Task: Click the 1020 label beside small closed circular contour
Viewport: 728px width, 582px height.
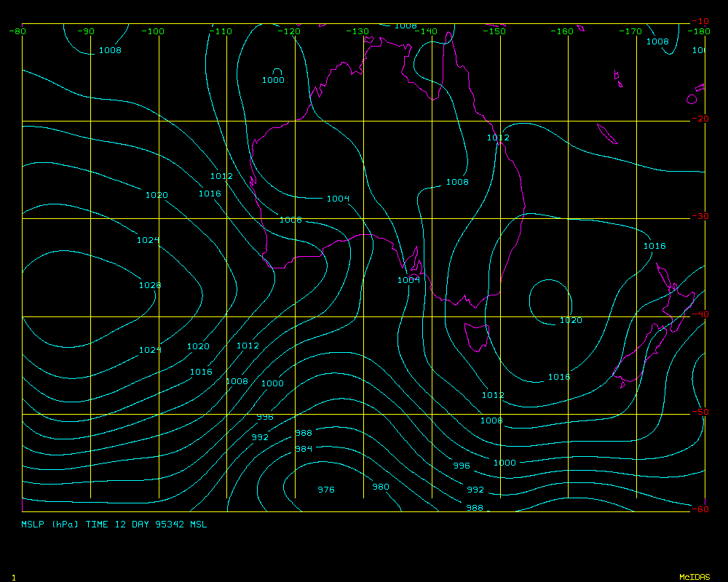Action: 571,320
